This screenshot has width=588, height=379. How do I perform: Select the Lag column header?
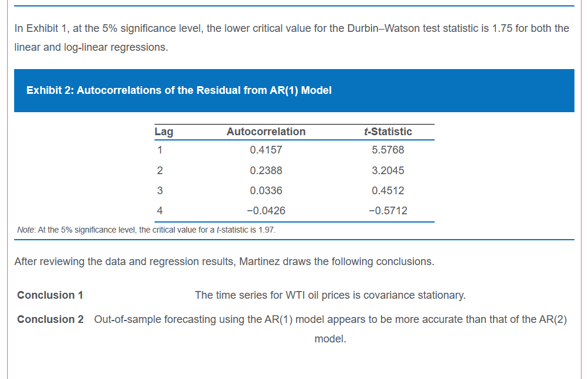click(x=163, y=132)
